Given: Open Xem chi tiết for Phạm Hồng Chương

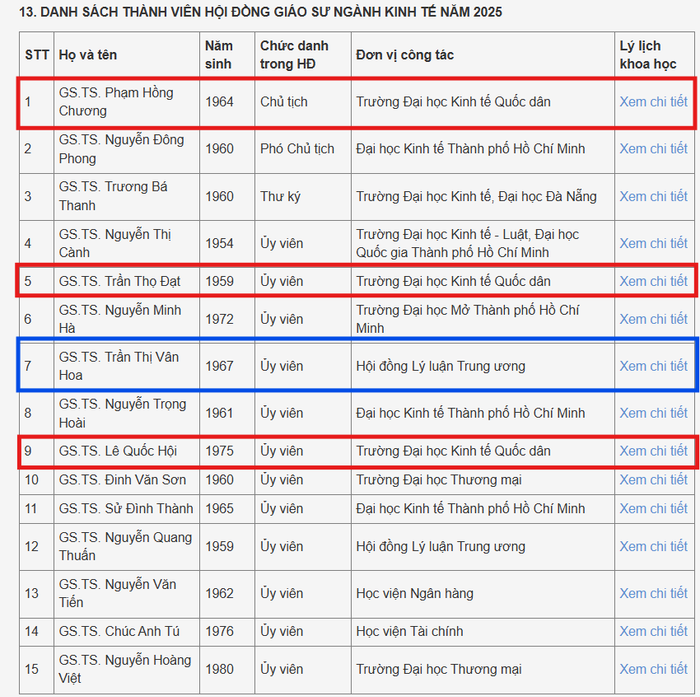Looking at the screenshot, I should coord(653,102).
